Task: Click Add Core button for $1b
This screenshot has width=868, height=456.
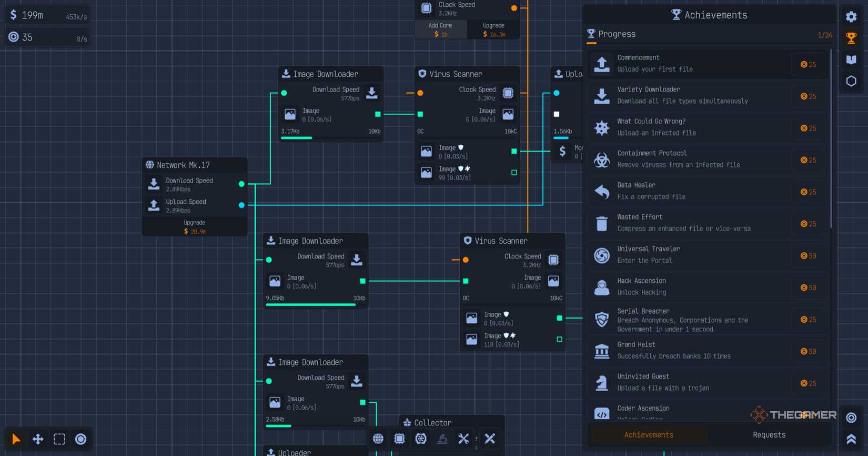Action: click(x=440, y=29)
